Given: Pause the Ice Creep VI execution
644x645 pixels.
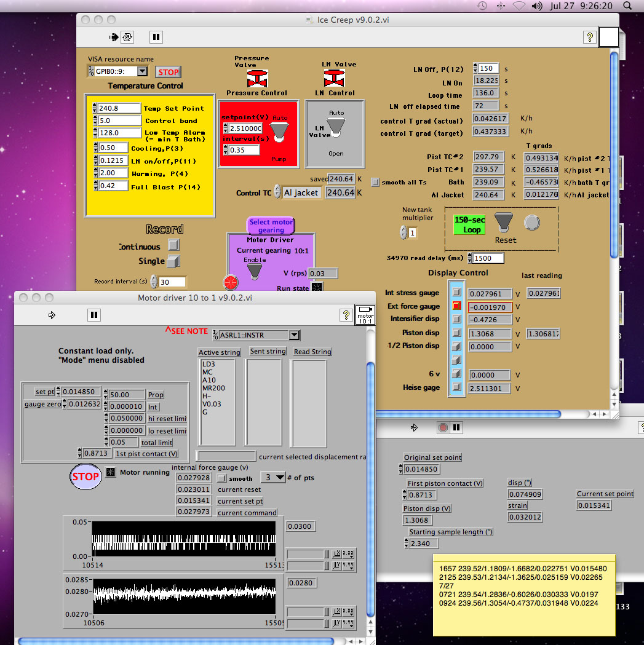Looking at the screenshot, I should point(156,37).
